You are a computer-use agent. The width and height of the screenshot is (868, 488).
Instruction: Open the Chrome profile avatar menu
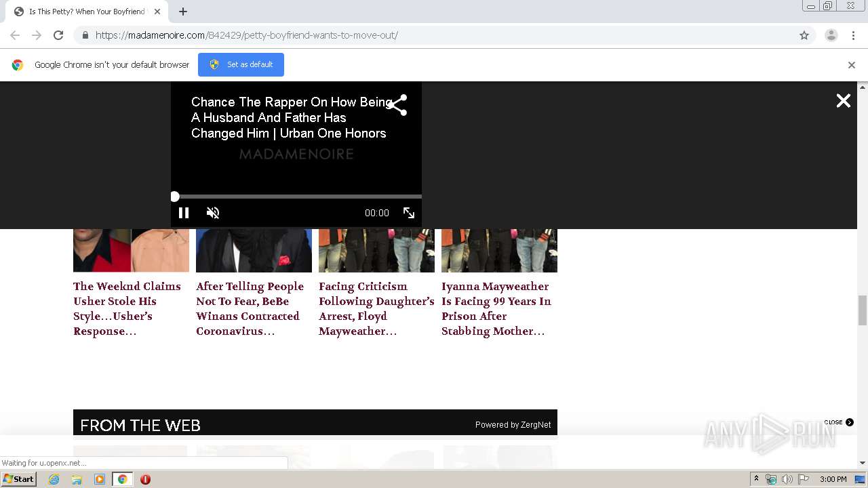click(831, 35)
